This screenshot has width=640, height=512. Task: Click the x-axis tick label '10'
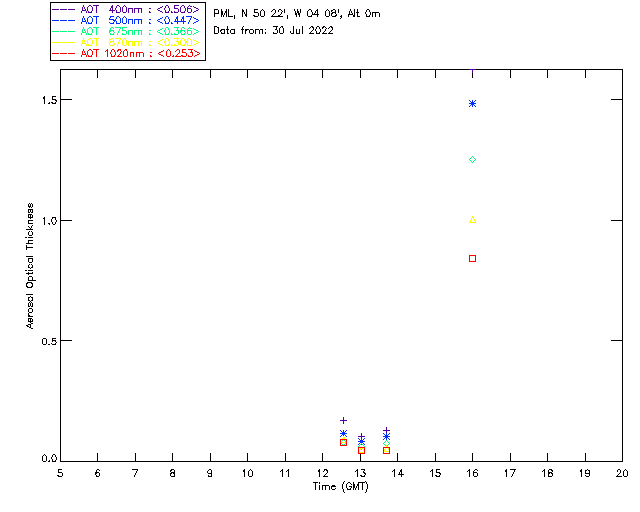(x=247, y=473)
